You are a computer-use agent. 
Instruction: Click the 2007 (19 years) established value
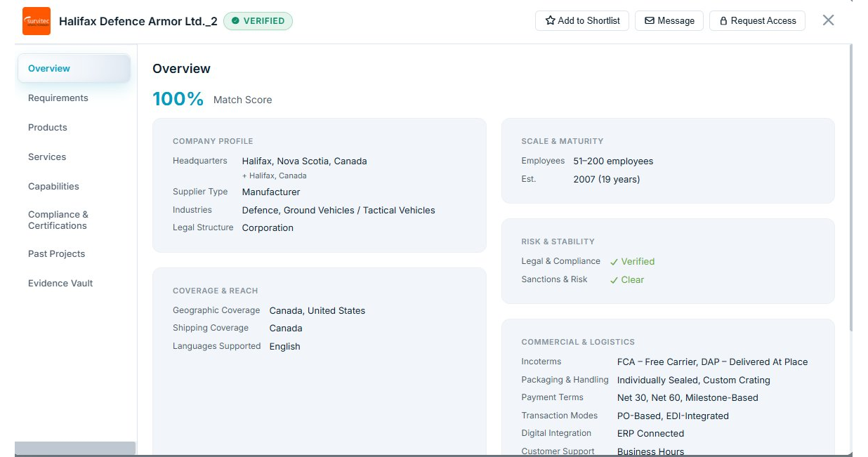(607, 180)
